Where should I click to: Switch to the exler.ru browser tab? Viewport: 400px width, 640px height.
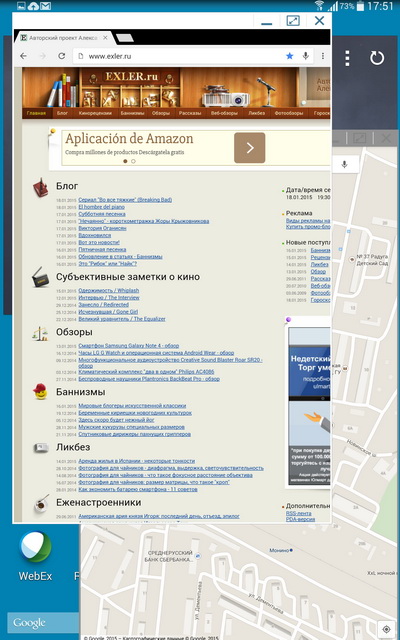[63, 38]
